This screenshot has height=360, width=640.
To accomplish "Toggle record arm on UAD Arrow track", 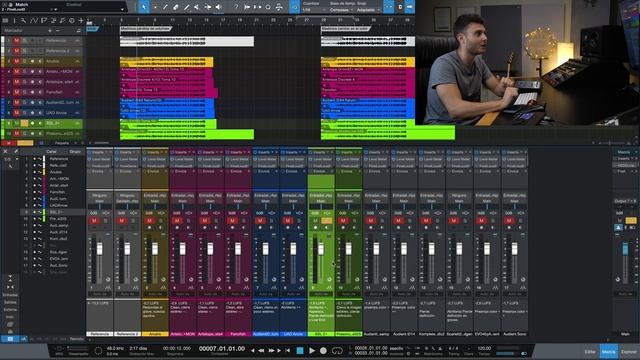I will click(x=32, y=113).
